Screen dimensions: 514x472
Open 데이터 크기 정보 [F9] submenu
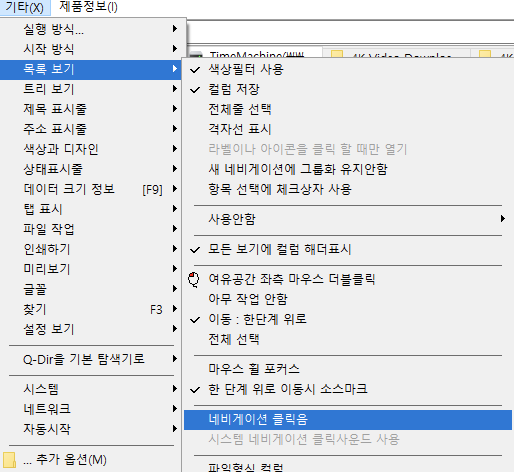click(x=91, y=189)
